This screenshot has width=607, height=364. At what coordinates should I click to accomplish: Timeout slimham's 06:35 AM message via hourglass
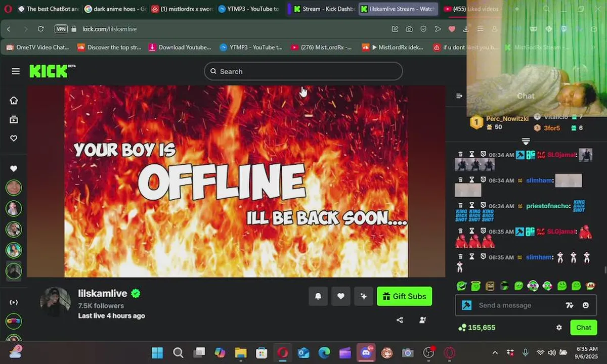tap(471, 257)
